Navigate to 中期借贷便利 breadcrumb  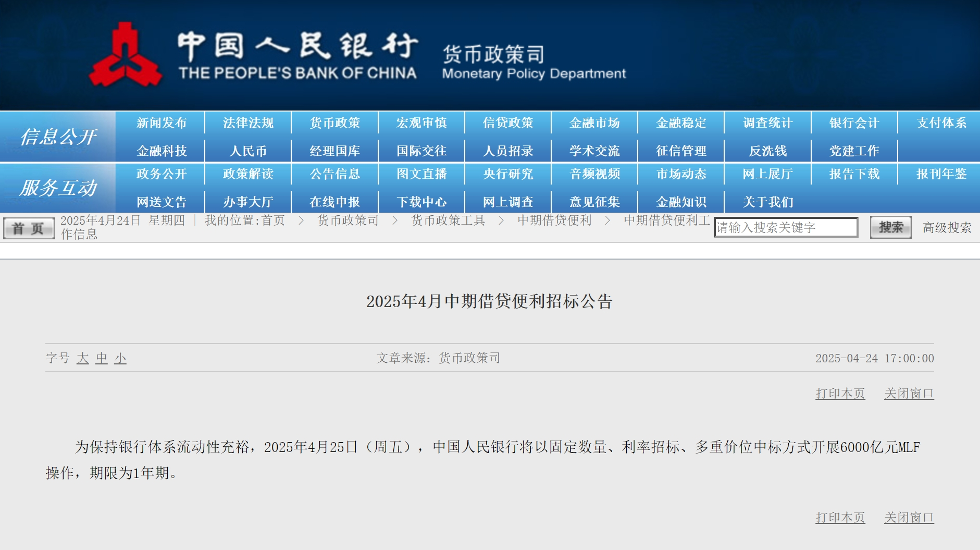pos(554,221)
